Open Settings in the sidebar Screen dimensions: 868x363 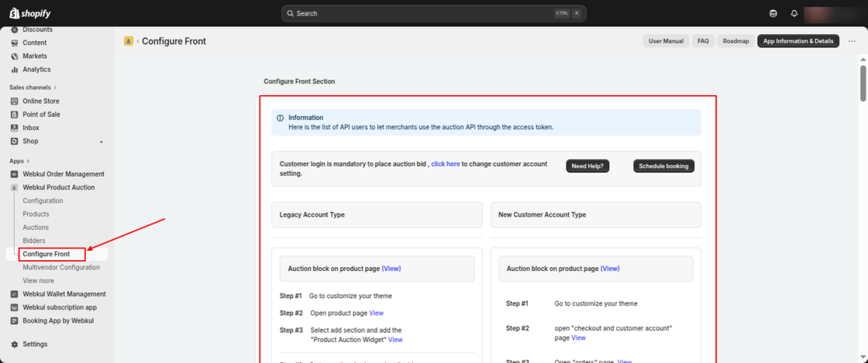coord(35,344)
